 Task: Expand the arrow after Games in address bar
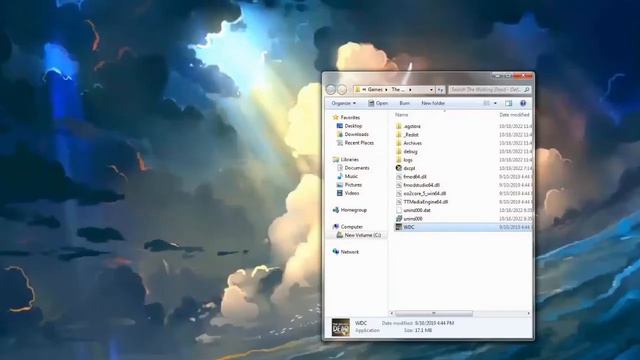386,89
